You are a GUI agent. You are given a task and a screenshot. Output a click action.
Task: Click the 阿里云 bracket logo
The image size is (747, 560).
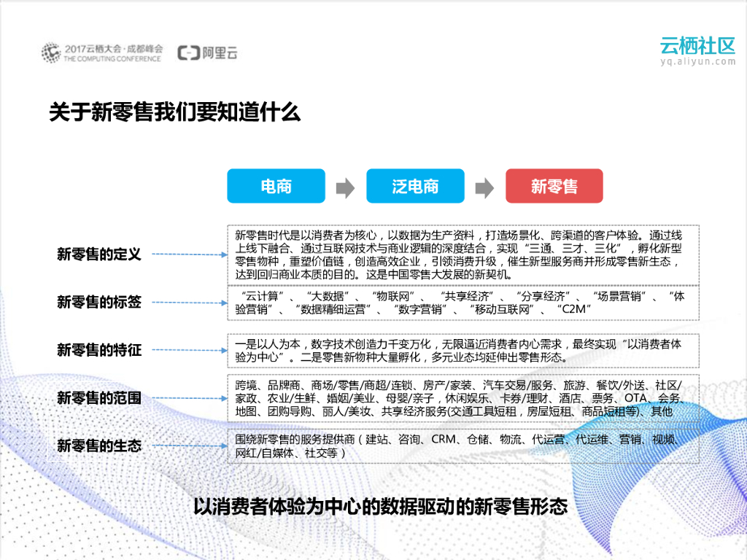pos(207,52)
